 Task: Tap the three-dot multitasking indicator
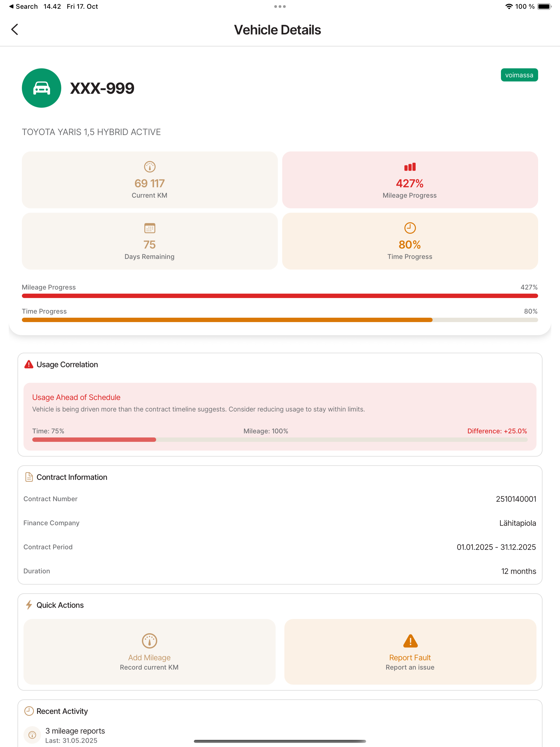click(280, 6)
